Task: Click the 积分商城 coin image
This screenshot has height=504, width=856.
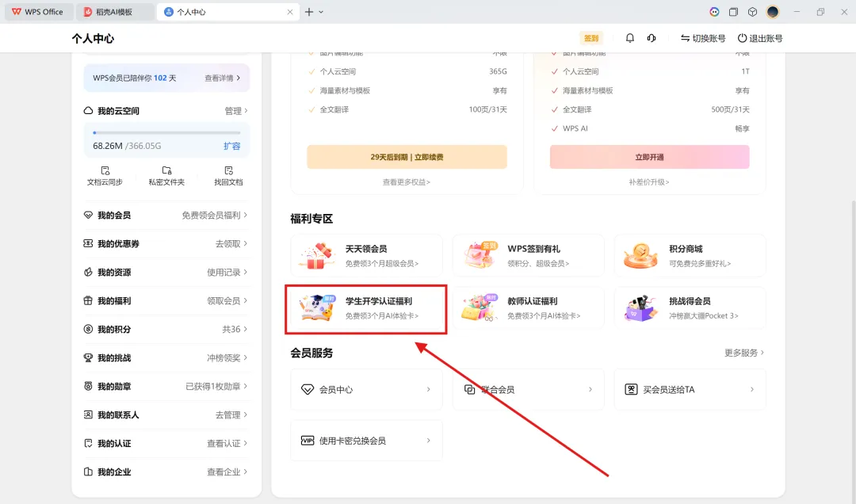Action: [x=641, y=255]
